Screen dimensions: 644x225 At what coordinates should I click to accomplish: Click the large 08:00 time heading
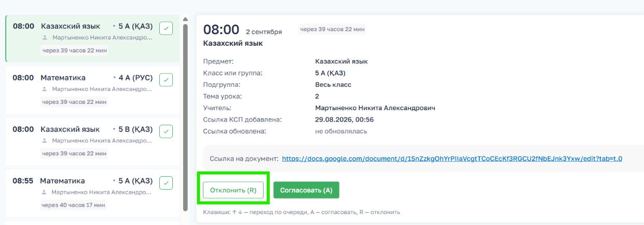(x=221, y=30)
